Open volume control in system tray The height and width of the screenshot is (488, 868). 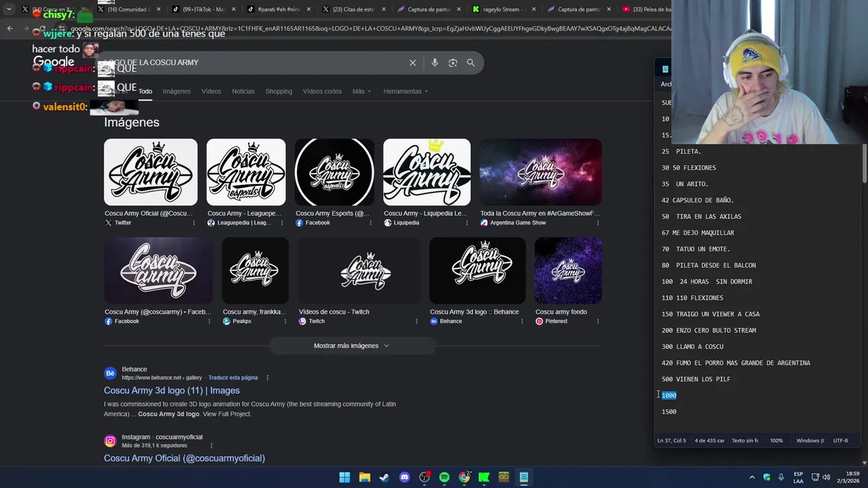coord(827,477)
